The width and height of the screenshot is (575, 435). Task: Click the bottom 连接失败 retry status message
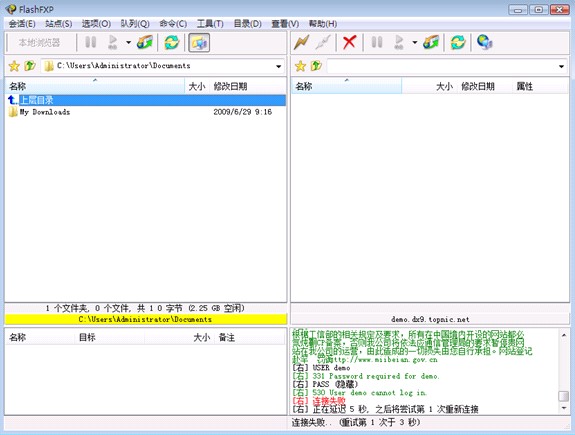tap(356, 423)
